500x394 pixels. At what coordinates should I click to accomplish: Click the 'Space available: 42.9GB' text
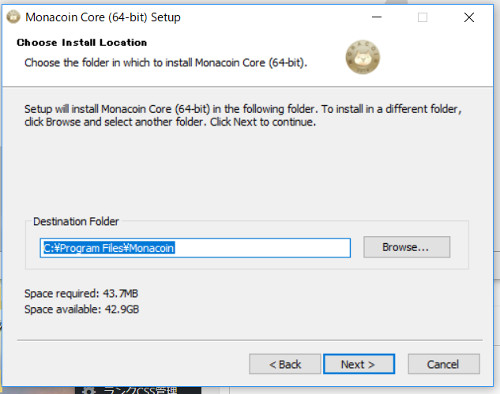82,309
